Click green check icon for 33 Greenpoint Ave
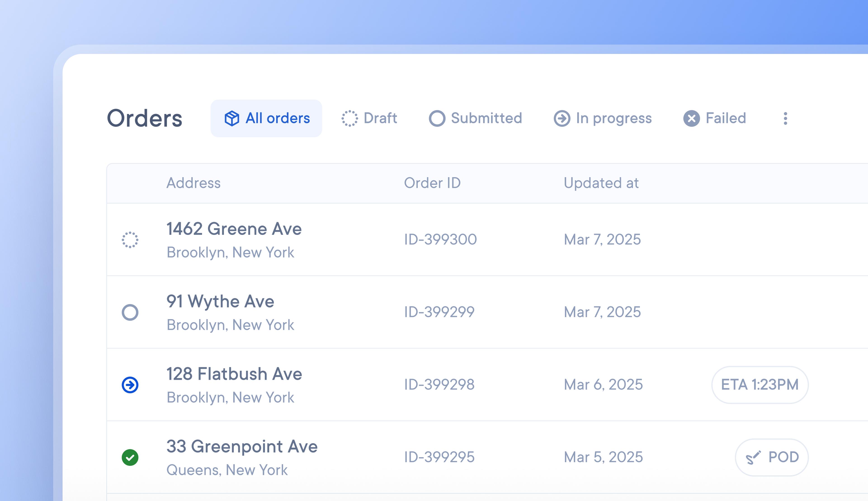 point(130,457)
